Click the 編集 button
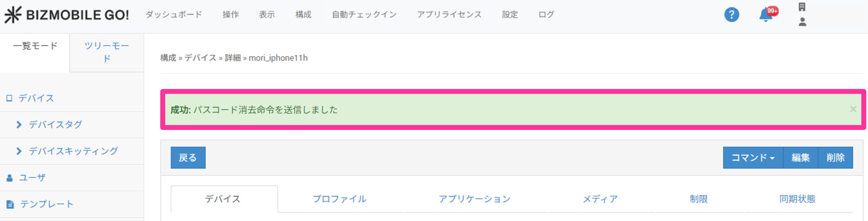 click(800, 158)
